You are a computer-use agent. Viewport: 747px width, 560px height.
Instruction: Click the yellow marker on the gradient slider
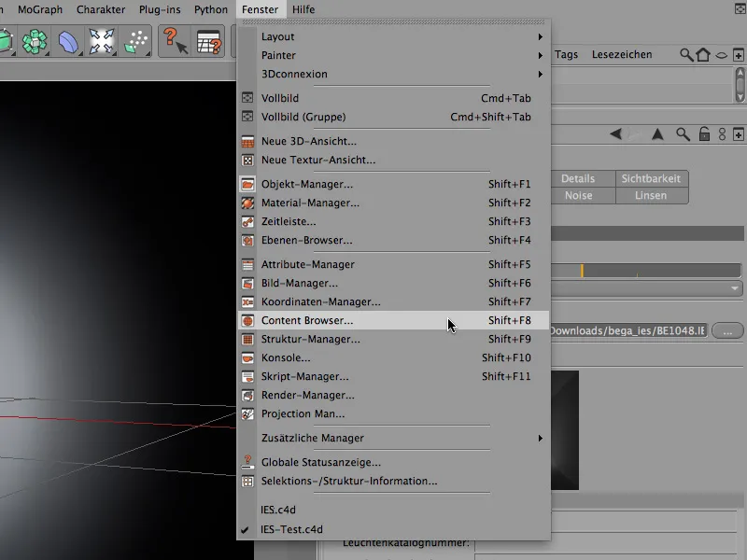click(582, 270)
